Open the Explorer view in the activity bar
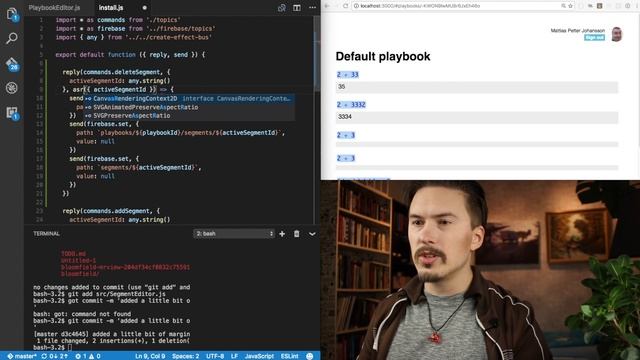The image size is (640, 360). [x=12, y=14]
